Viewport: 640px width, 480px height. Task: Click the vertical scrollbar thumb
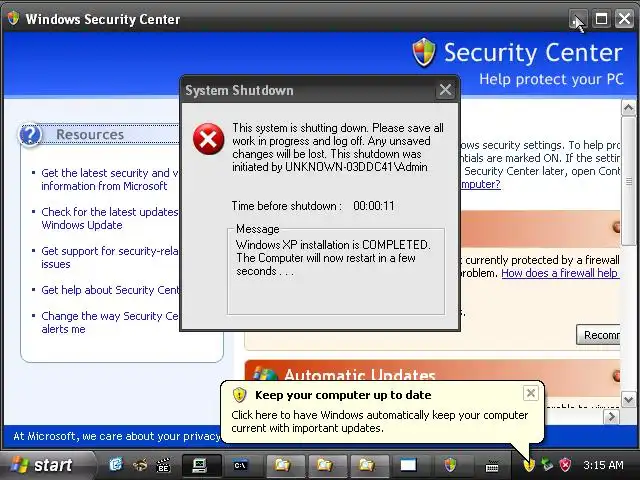pos(628,181)
